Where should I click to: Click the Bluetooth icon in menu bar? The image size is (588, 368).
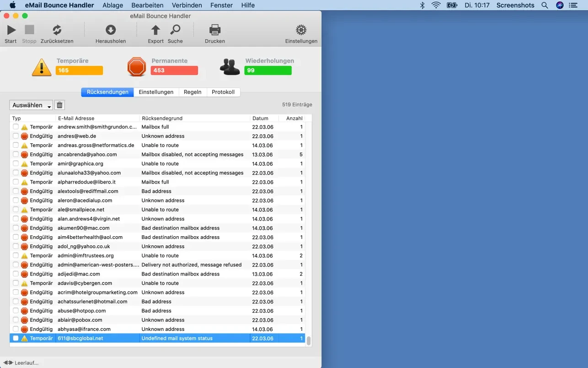(x=422, y=5)
